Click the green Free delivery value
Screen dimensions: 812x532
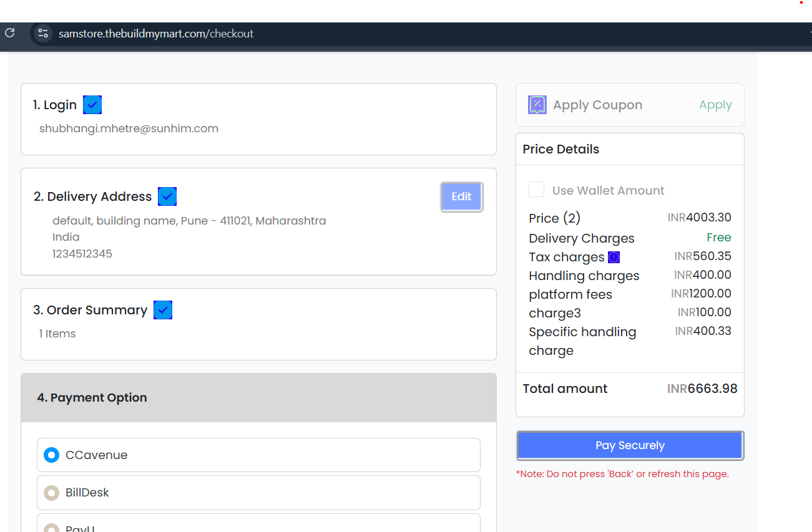pos(719,238)
